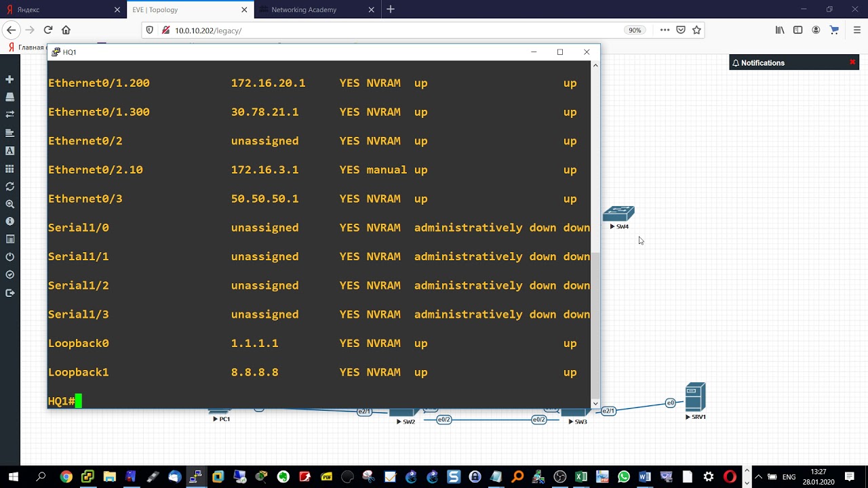Open the page actions three-dot menu
868x488 pixels.
[665, 30]
